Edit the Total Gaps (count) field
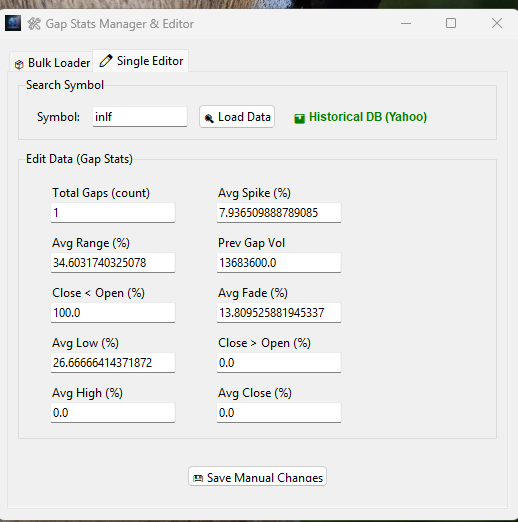Image resolution: width=518 pixels, height=522 pixels. click(x=113, y=213)
